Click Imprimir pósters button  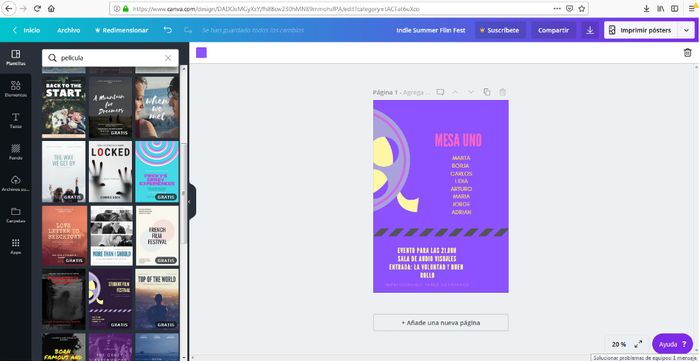point(641,30)
